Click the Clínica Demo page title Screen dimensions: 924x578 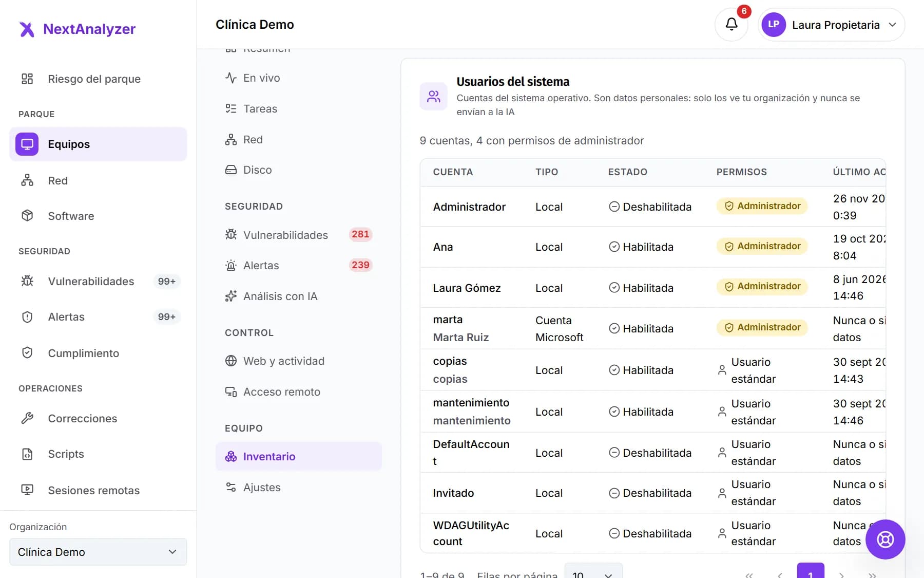coord(255,25)
